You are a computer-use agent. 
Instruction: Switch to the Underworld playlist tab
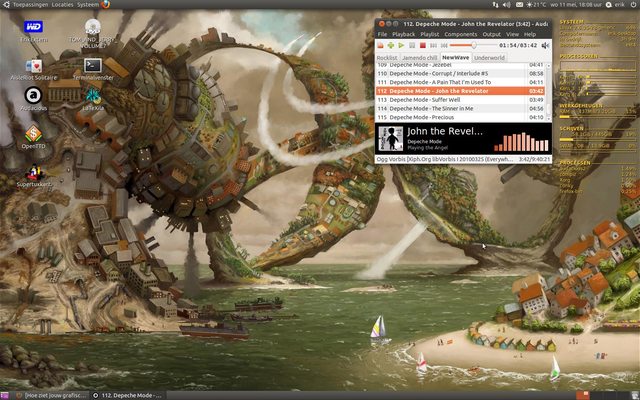[x=489, y=58]
